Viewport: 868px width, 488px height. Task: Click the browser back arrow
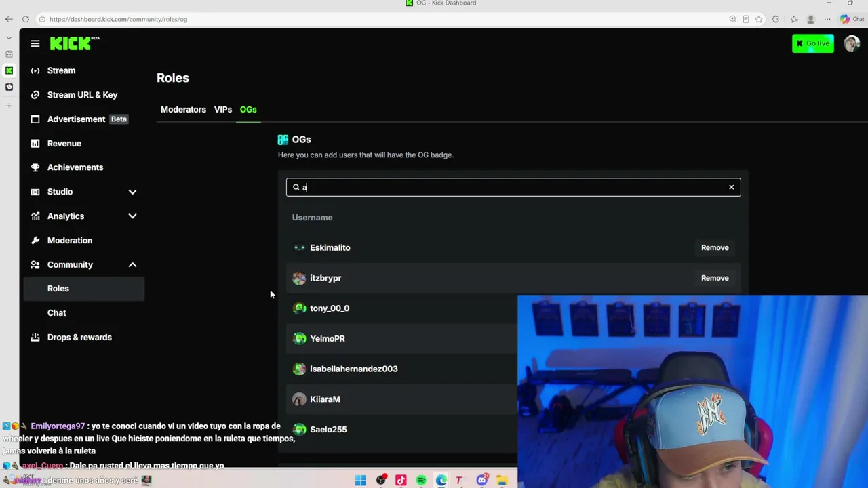coord(9,19)
